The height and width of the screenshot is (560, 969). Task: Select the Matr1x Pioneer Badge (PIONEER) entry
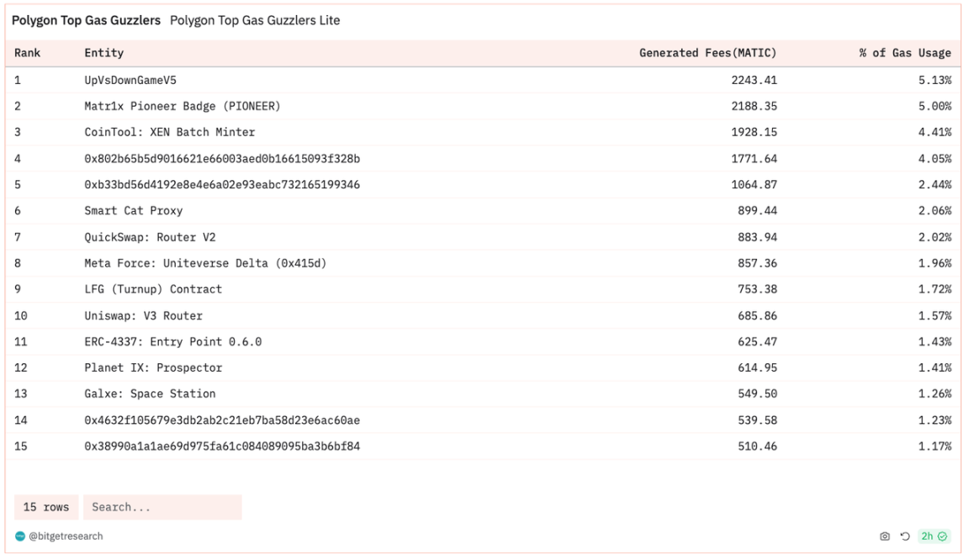pyautogui.click(x=182, y=106)
